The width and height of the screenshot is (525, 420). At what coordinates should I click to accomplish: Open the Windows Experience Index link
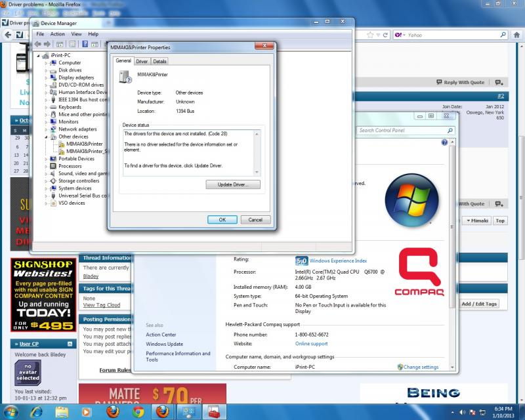coord(338,261)
